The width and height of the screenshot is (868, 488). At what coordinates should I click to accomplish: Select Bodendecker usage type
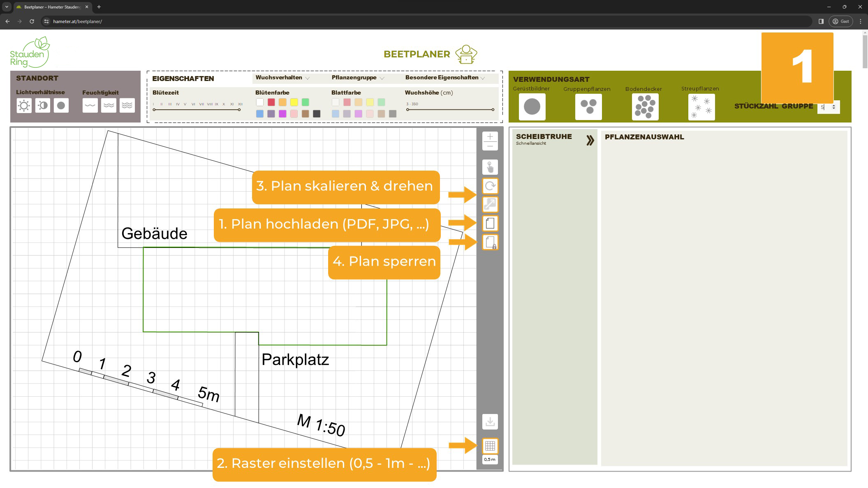[x=645, y=107]
